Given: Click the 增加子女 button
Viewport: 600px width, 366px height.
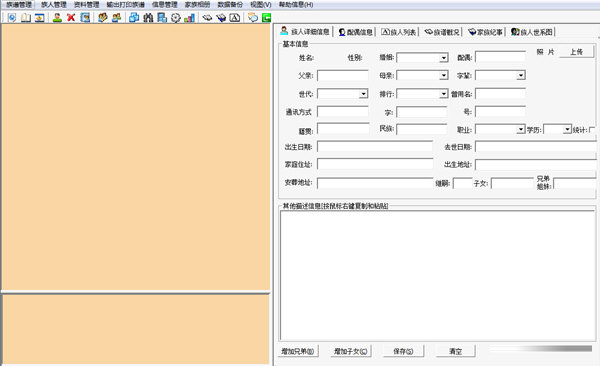Looking at the screenshot, I should coord(350,351).
